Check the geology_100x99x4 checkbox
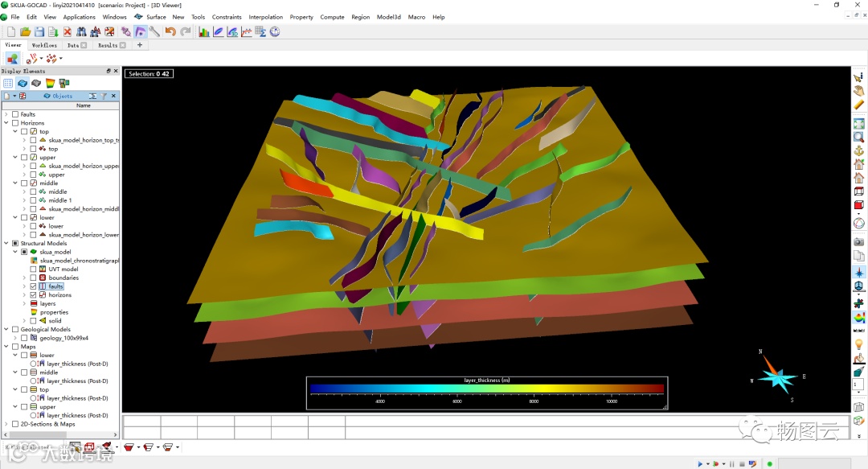Screen dimensions: 868x469 (x=24, y=338)
